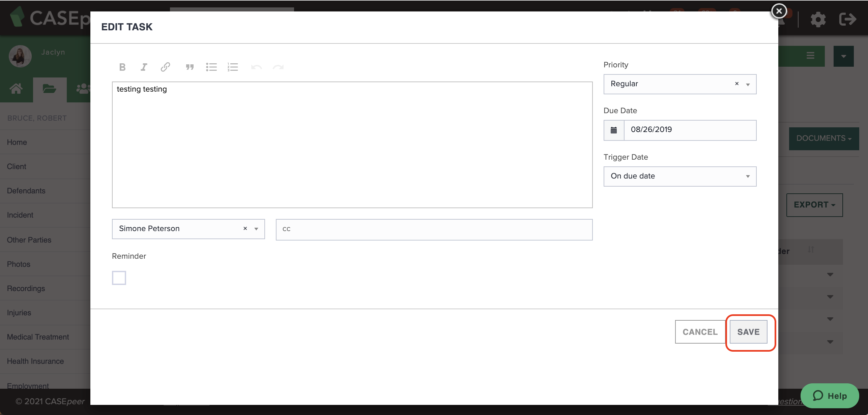868x415 pixels.
Task: Remove Simone Peterson as assignee
Action: 245,228
